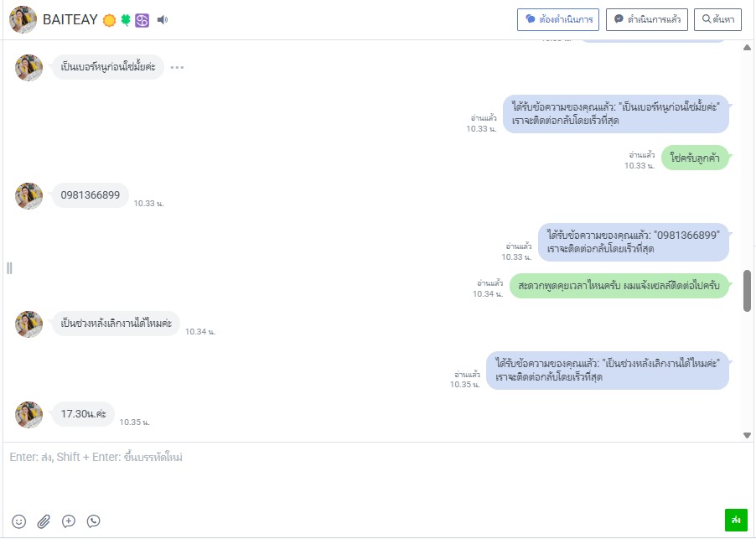The image size is (756, 539).
Task: Click sender avatar beside 17.30น.ค่ะ message
Action: [29, 415]
